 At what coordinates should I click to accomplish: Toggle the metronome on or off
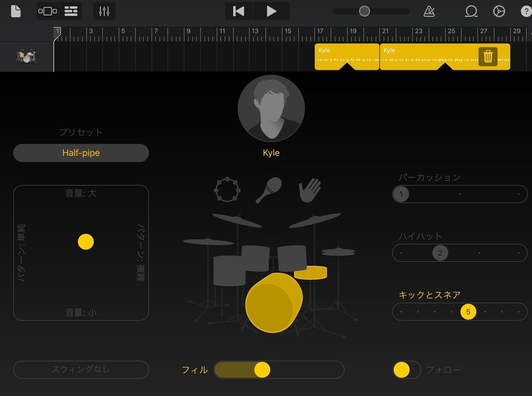click(x=429, y=11)
